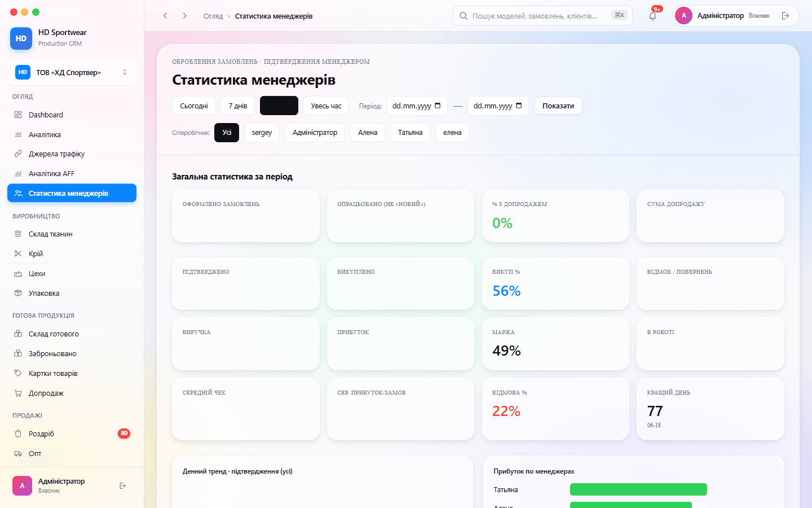Click the Dashboard grid icon
The width and height of the screenshot is (812, 508).
18,115
